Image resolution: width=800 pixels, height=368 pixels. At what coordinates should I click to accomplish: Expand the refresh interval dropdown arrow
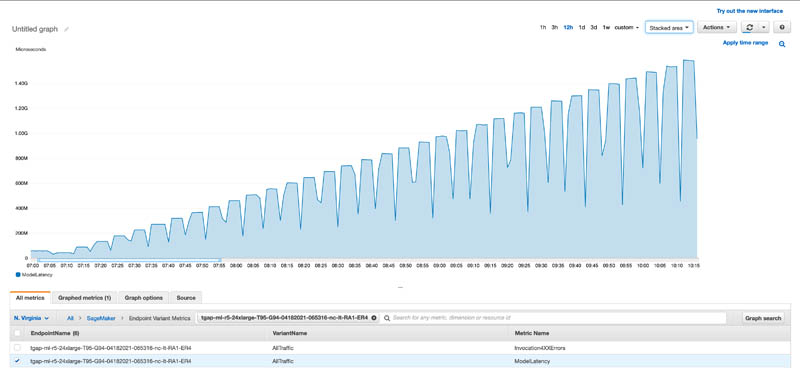[763, 27]
